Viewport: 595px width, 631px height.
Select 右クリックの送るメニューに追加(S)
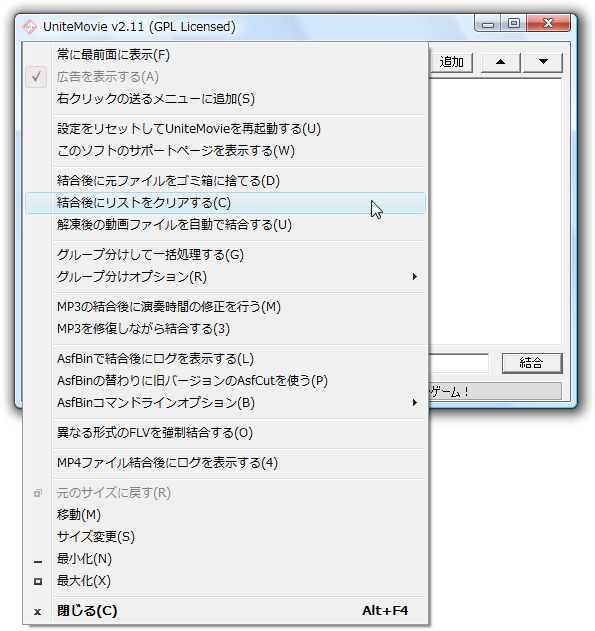click(225, 99)
